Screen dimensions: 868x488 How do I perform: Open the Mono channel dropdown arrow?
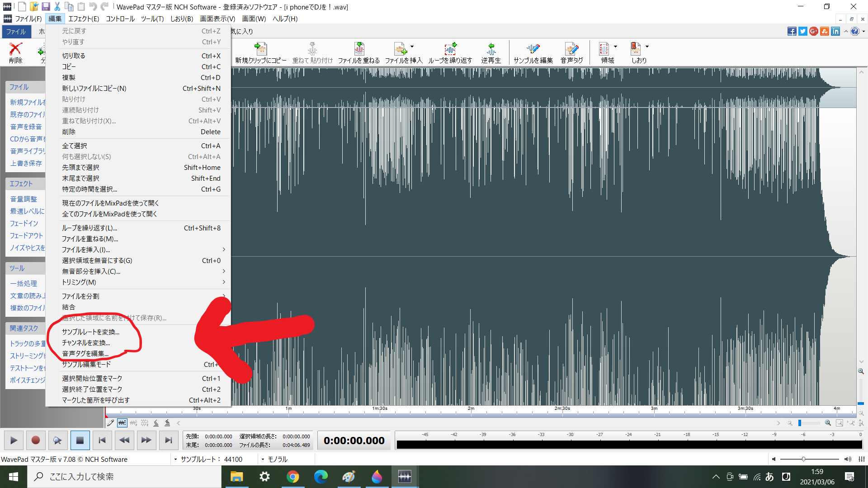[263, 459]
